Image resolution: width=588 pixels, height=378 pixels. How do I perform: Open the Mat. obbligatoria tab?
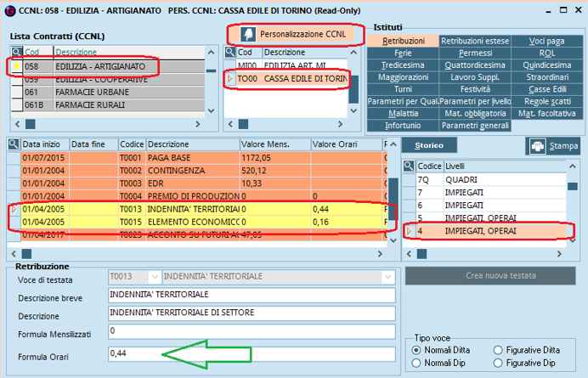coord(475,113)
